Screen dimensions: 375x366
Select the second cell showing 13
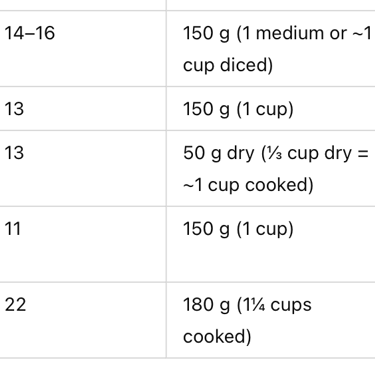pos(83,168)
